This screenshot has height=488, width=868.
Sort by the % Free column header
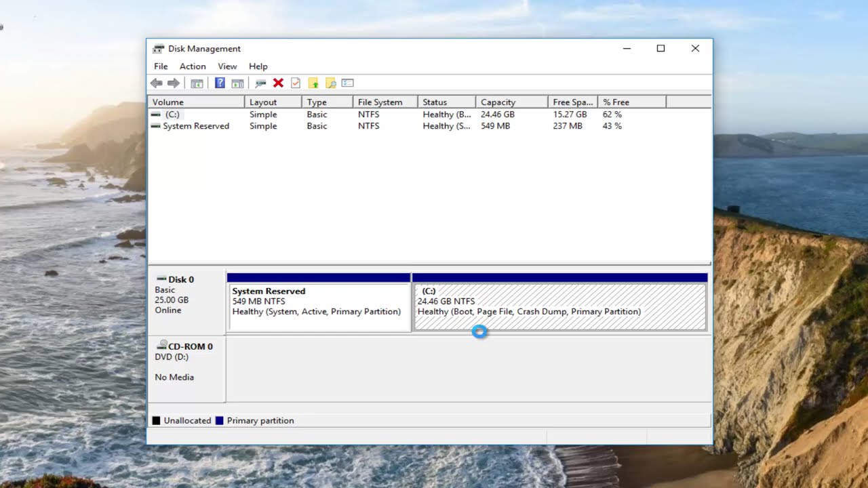click(632, 102)
